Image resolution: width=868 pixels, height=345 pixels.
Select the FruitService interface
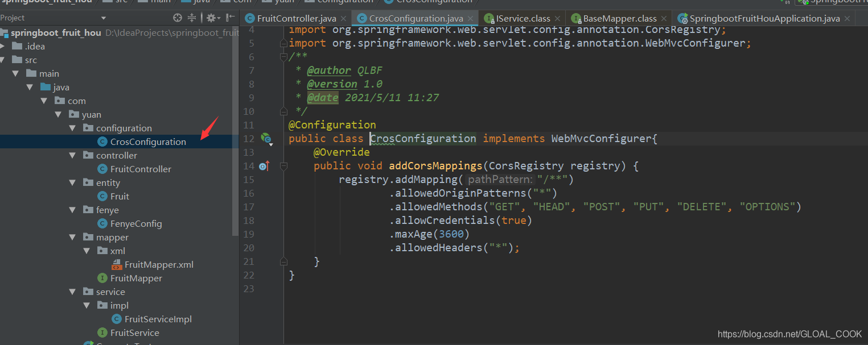(x=134, y=332)
